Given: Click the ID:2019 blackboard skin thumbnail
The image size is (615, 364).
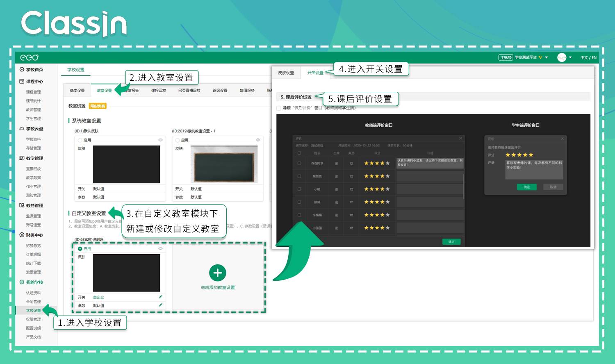Looking at the screenshot, I should [224, 164].
